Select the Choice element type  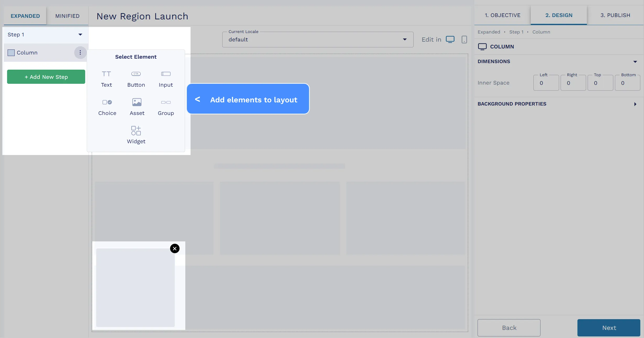pyautogui.click(x=107, y=107)
